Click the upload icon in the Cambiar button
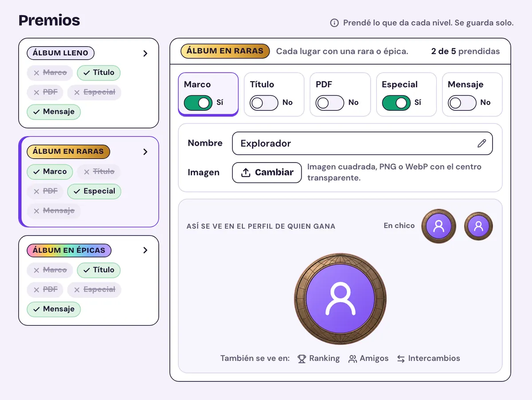532x400 pixels. pyautogui.click(x=246, y=172)
